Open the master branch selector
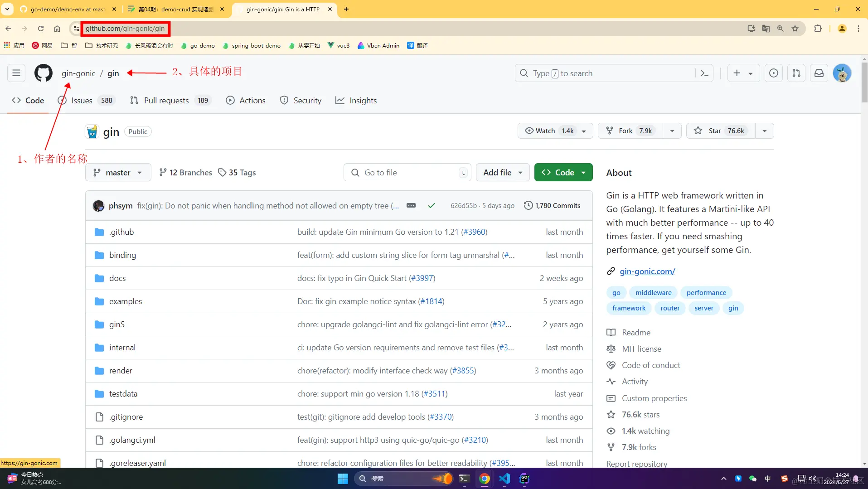Screen dimensions: 868x489 point(118,173)
